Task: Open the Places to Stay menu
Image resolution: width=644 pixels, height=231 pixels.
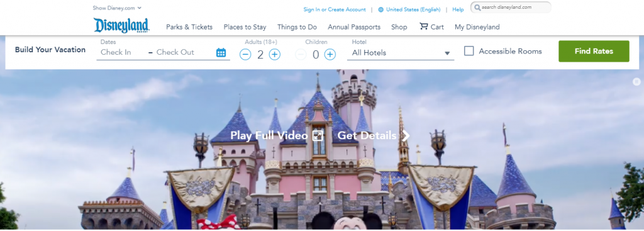Action: pos(245,27)
